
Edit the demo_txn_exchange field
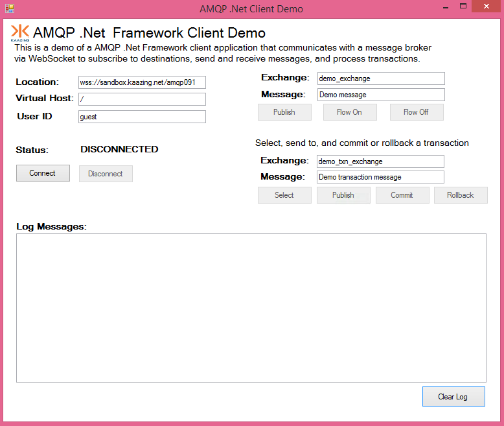coord(380,161)
